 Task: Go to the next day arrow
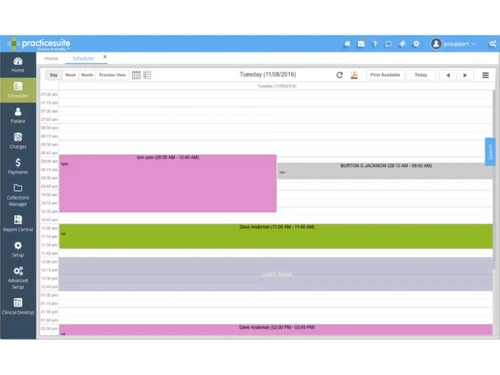point(465,75)
